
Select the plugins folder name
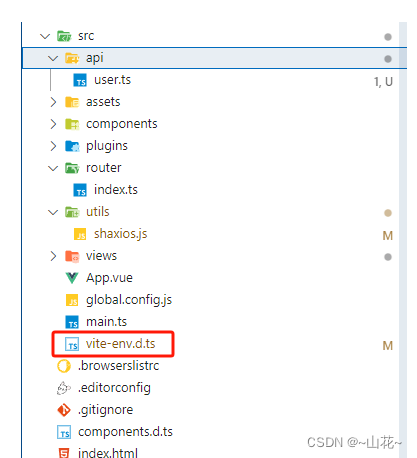107,146
